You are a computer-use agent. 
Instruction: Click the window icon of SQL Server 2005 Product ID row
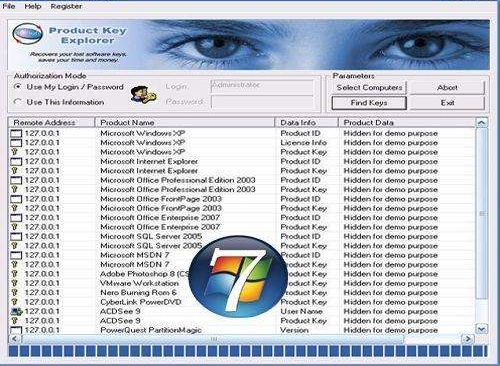[16, 237]
